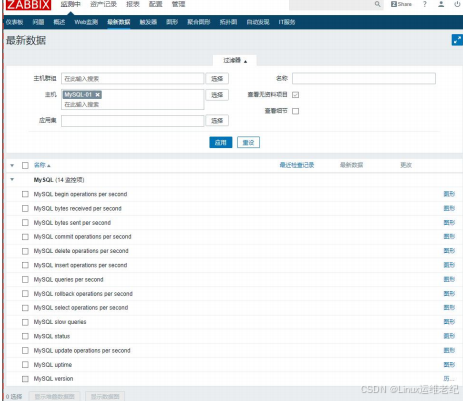This screenshot has height=401, width=463.
Task: Toggle fullscreen with the expand icon
Action: (457, 40)
